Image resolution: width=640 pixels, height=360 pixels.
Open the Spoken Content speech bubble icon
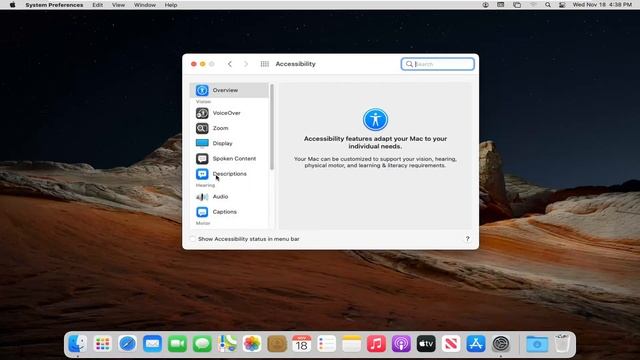pos(202,158)
